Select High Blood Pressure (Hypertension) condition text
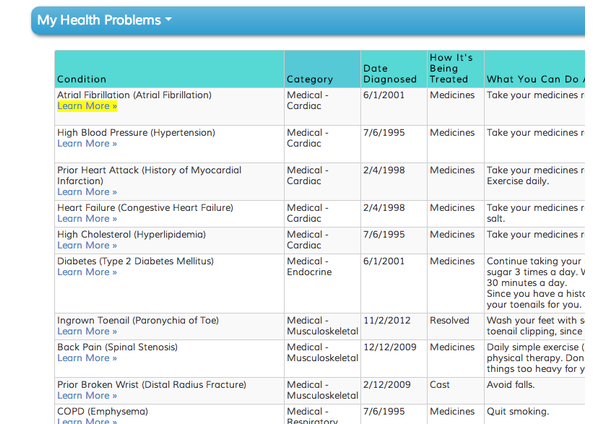 pos(136,133)
